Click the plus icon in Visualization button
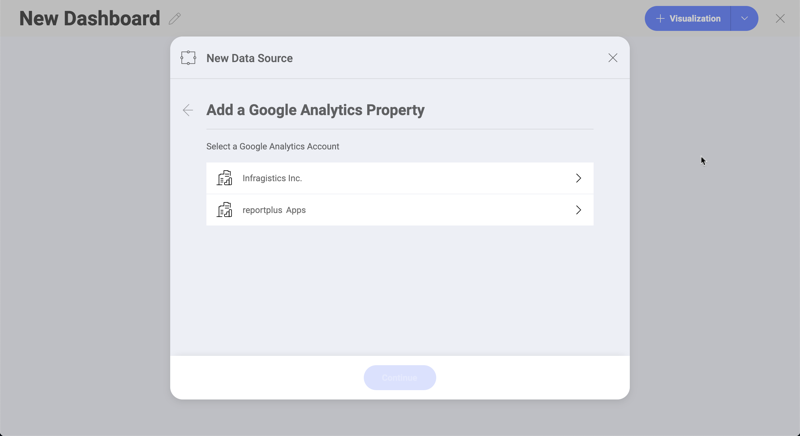The width and height of the screenshot is (800, 436). pyautogui.click(x=660, y=18)
